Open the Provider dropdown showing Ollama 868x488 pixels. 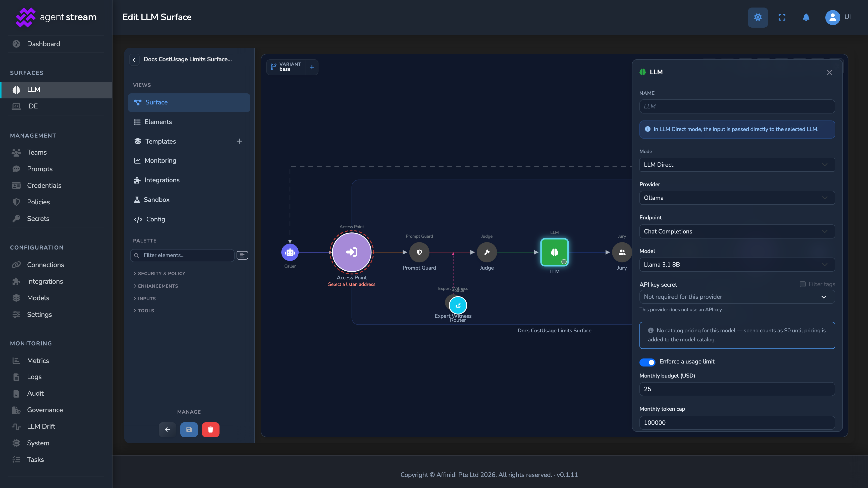coord(737,198)
